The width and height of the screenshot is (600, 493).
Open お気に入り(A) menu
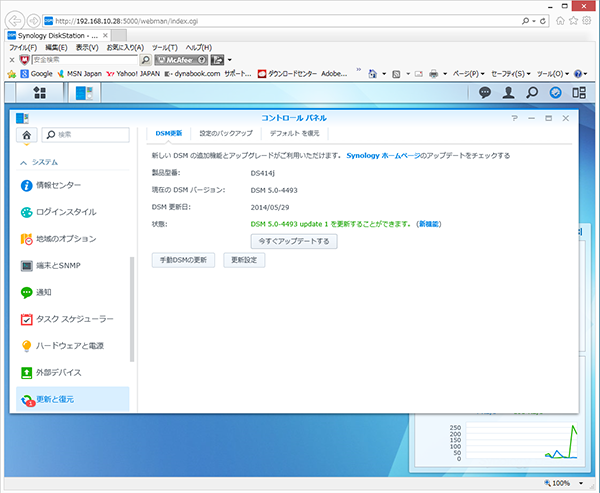point(125,47)
